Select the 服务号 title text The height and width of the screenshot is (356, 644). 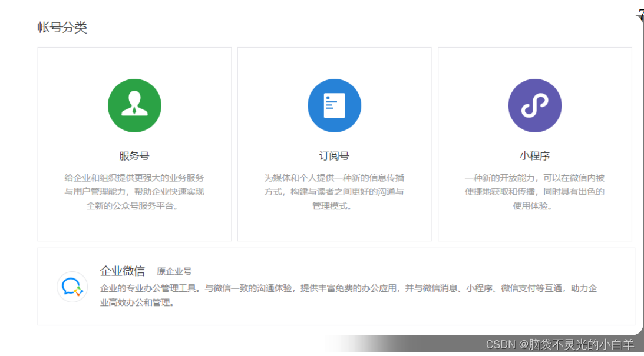(134, 156)
